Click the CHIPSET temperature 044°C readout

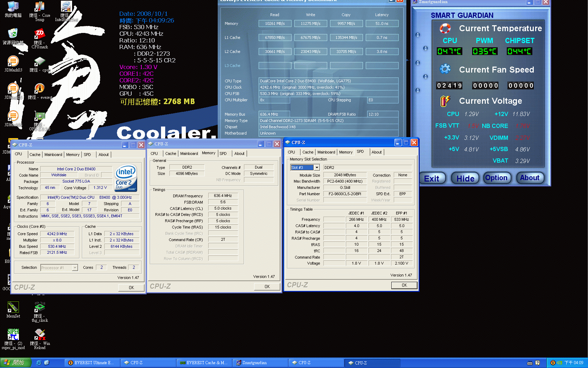(519, 52)
